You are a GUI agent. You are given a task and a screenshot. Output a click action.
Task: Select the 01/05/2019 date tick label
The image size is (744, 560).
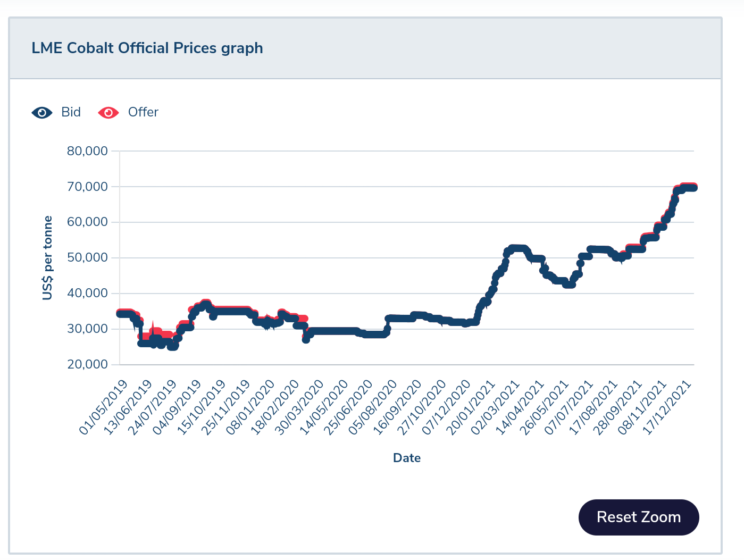coord(104,407)
